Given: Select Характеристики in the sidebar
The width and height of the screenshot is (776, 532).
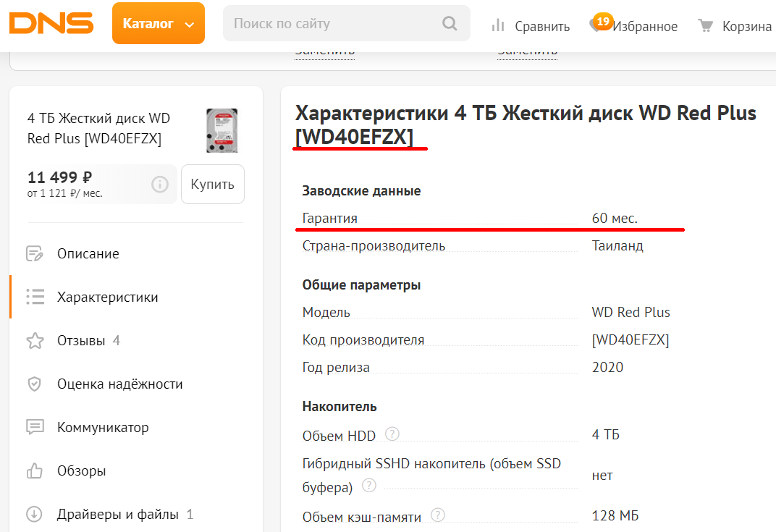Looking at the screenshot, I should [x=107, y=297].
